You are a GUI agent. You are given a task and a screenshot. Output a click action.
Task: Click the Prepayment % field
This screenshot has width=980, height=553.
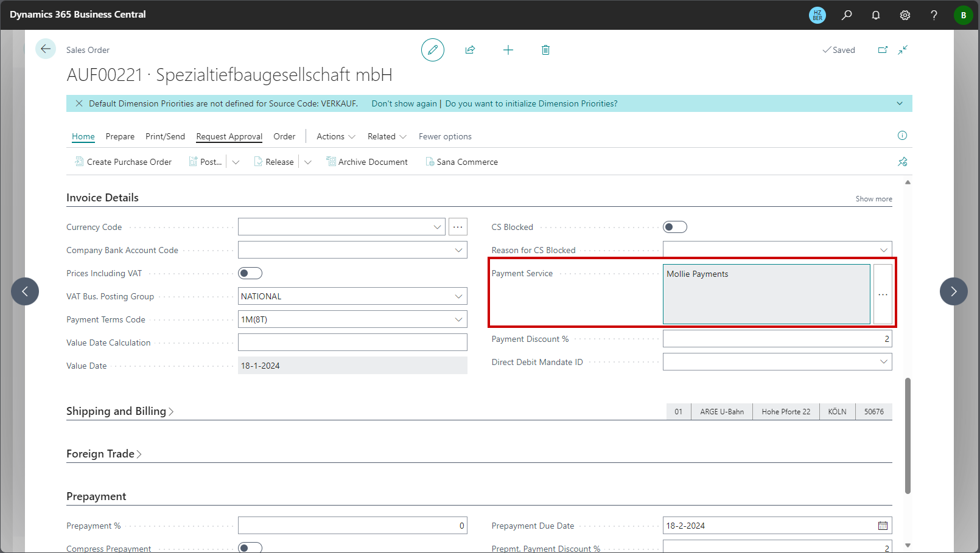pyautogui.click(x=352, y=526)
